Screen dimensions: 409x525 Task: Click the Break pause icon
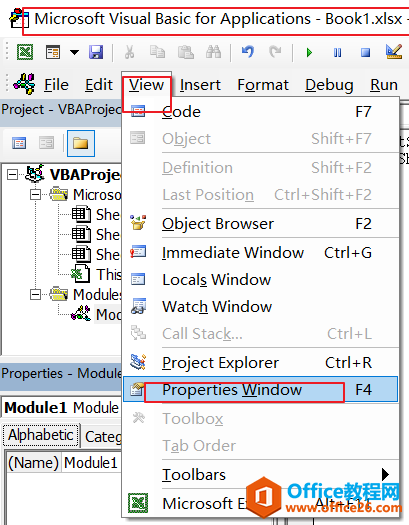[x=337, y=53]
